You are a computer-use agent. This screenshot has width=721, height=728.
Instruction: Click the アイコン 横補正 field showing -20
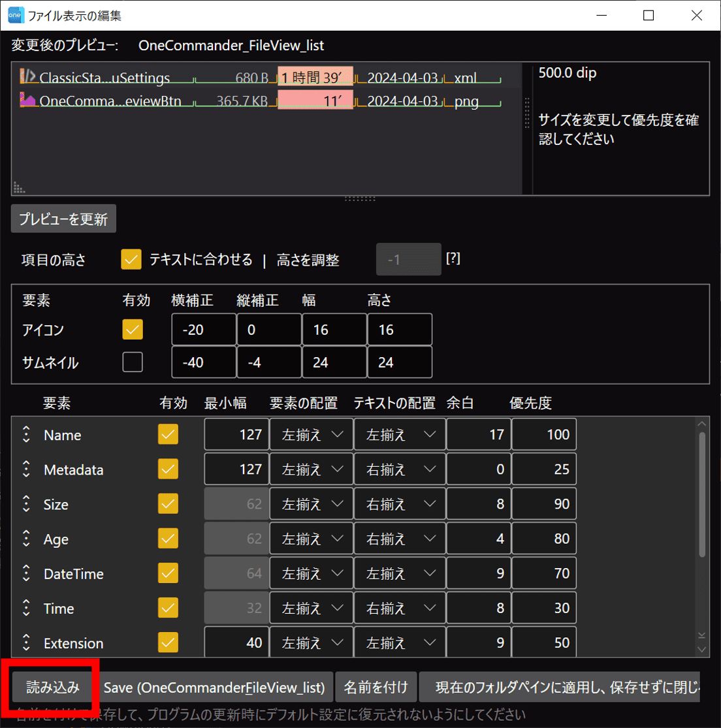[x=204, y=330]
